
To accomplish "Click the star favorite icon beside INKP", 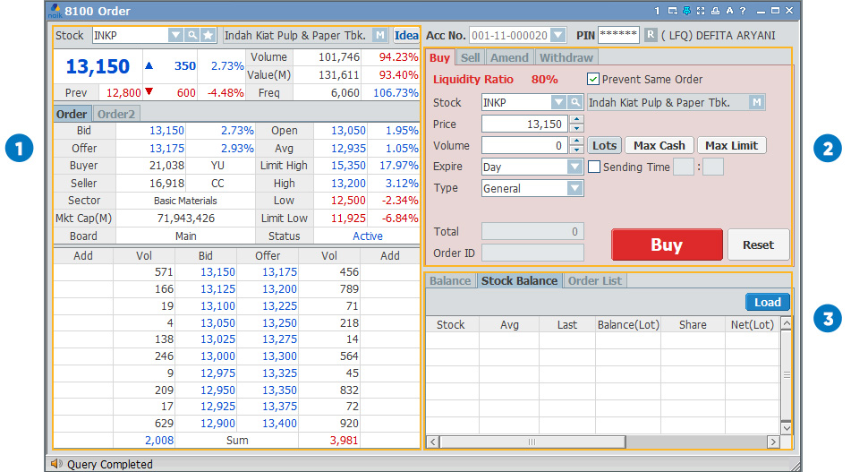I will tap(208, 36).
